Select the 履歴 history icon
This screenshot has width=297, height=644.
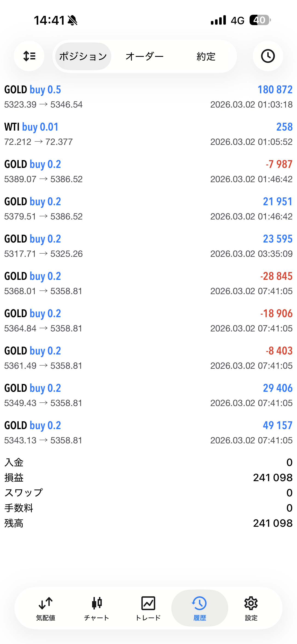pos(200,608)
